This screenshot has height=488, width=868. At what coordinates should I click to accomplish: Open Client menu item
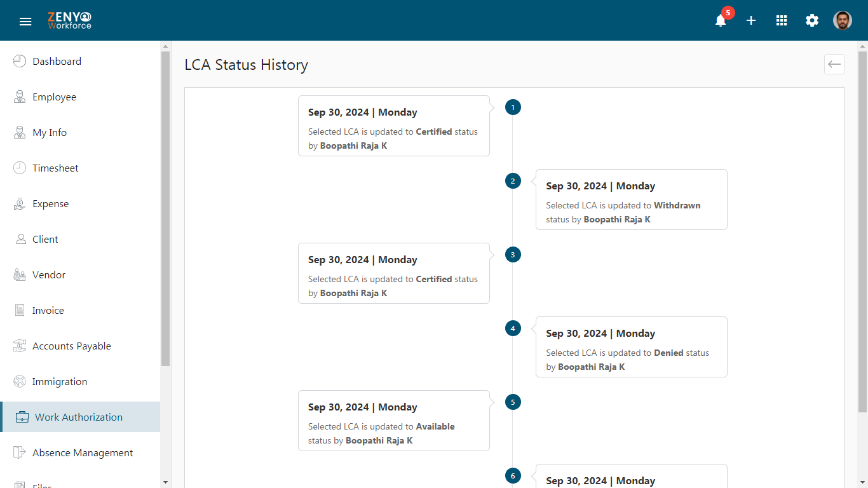[x=80, y=240]
